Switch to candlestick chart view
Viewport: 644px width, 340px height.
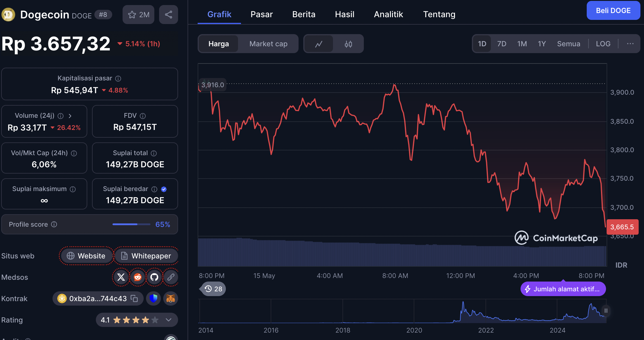[x=348, y=44]
